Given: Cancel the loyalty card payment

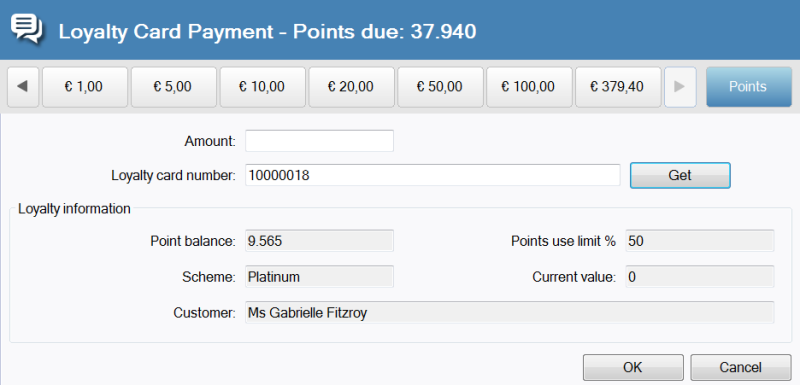Looking at the screenshot, I should point(741,368).
